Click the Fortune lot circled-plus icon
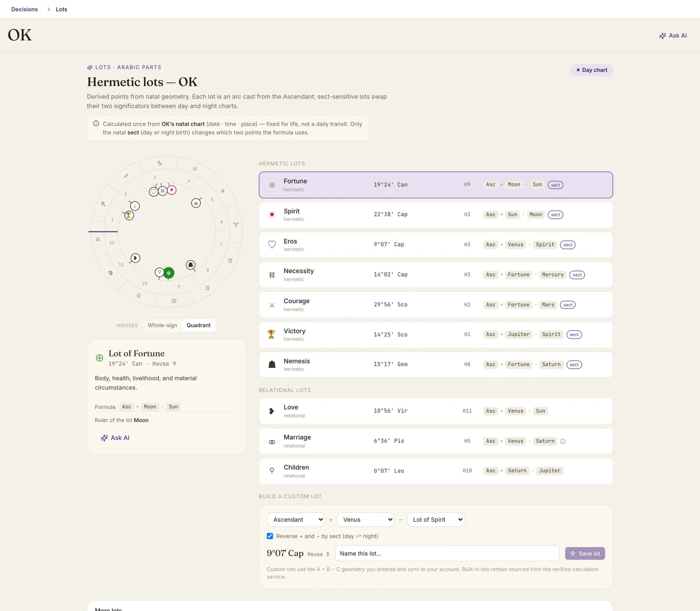 (272, 185)
